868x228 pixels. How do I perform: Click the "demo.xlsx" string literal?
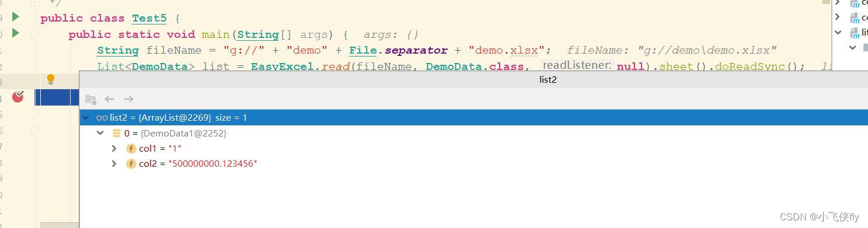tap(506, 50)
